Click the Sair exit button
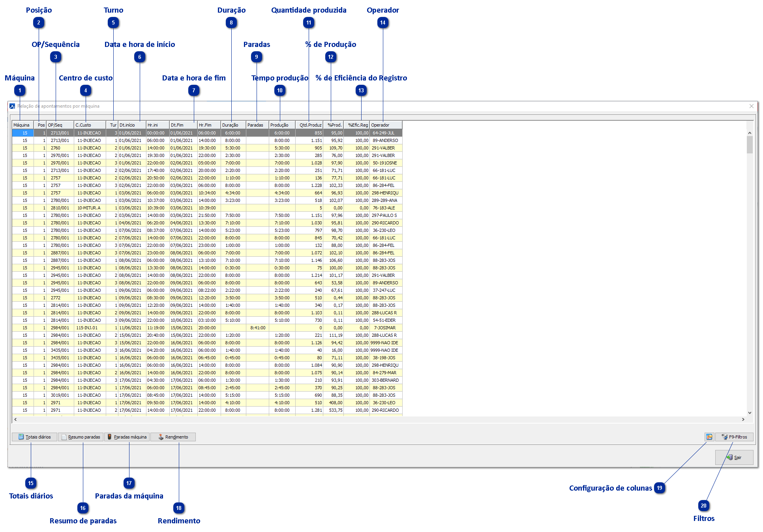Image resolution: width=763 pixels, height=532 pixels. [x=734, y=457]
